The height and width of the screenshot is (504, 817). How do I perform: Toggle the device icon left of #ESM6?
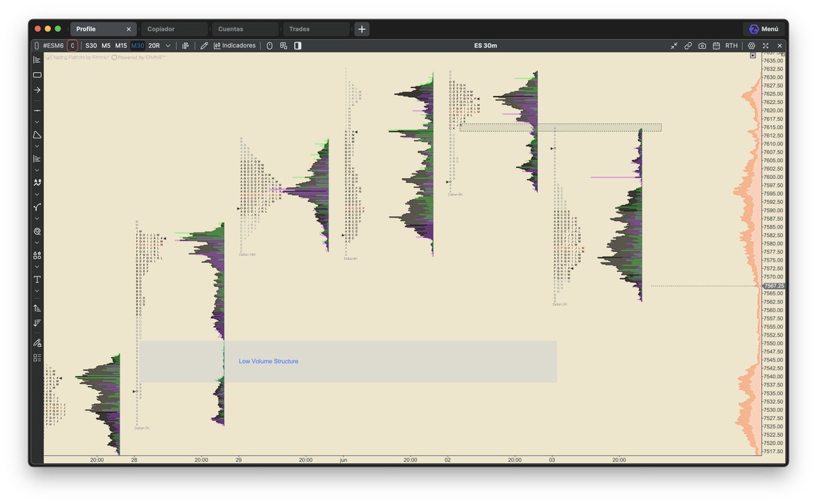[37, 46]
